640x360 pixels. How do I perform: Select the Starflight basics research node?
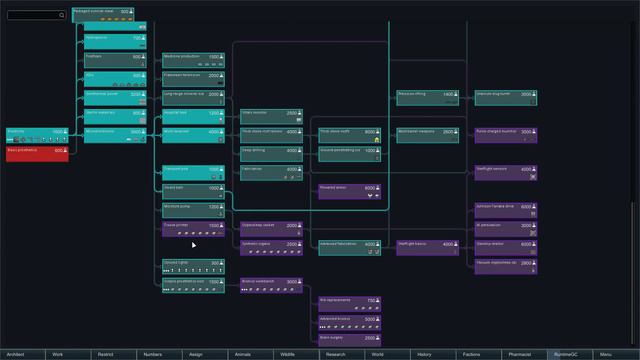427,248
